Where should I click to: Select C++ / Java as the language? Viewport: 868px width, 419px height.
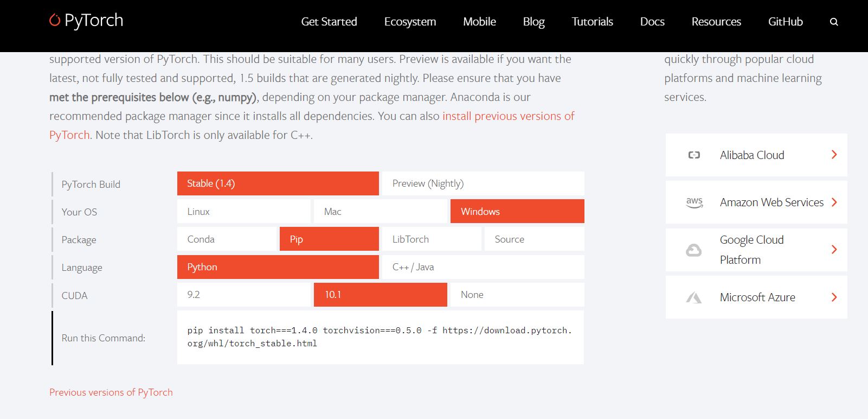[x=483, y=267]
